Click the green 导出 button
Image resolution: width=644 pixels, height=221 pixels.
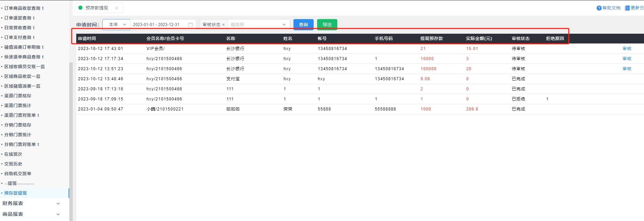tap(327, 25)
